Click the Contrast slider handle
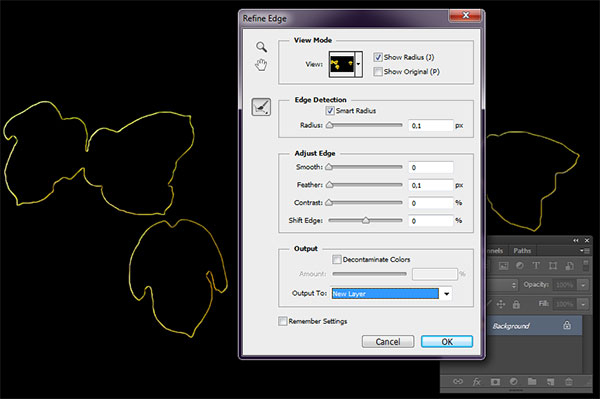This screenshot has height=399, width=600. (329, 202)
